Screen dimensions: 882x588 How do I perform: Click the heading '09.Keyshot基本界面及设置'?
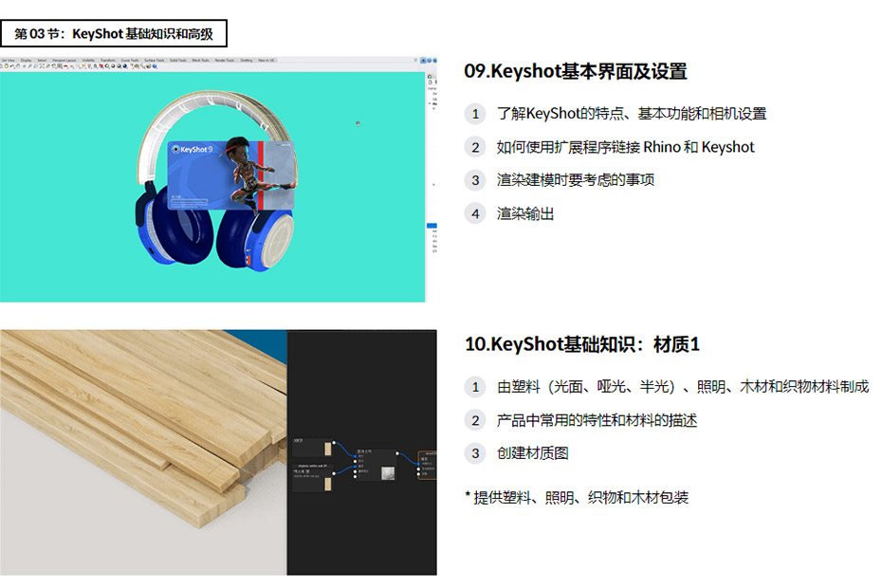(x=576, y=71)
